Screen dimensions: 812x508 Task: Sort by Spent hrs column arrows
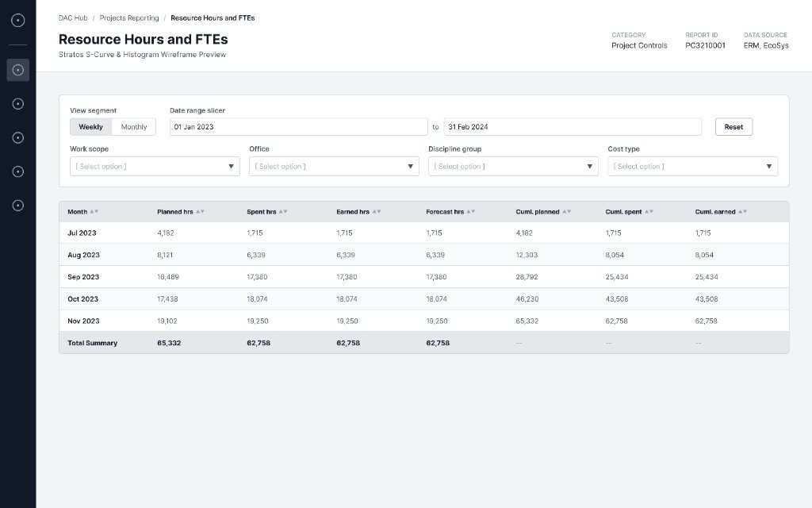pyautogui.click(x=283, y=211)
